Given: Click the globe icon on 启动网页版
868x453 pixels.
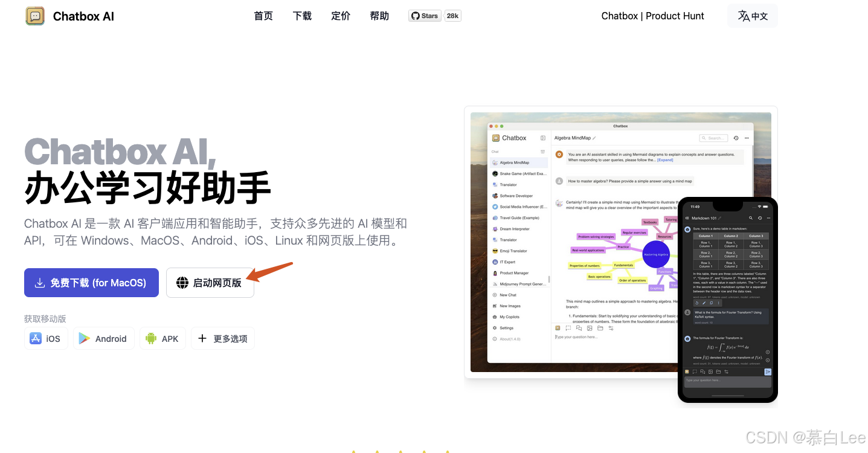Looking at the screenshot, I should [182, 283].
